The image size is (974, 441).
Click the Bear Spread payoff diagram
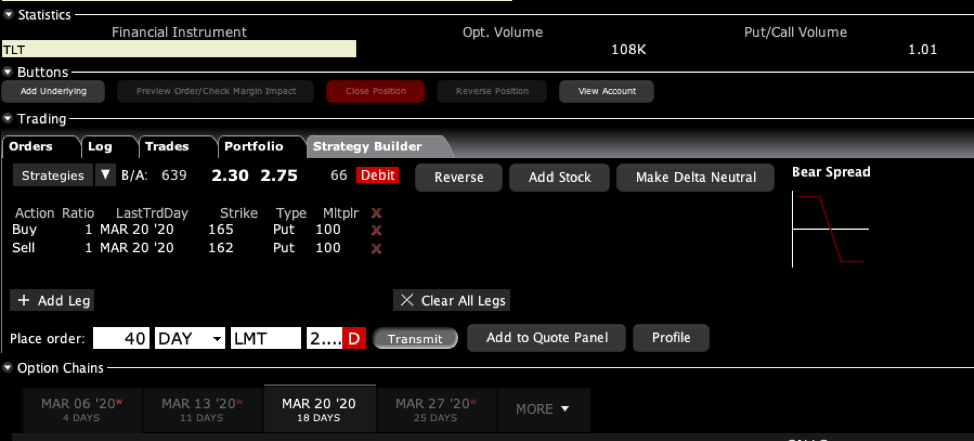coord(829,229)
